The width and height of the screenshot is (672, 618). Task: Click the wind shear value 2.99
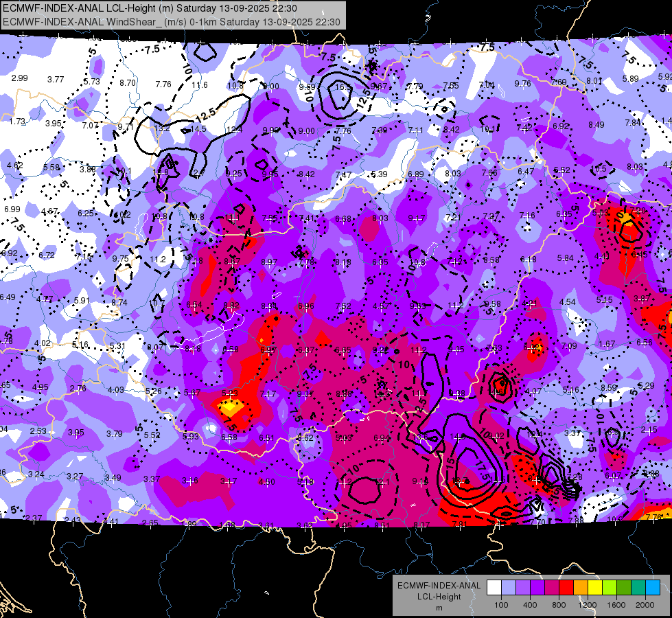[20, 78]
